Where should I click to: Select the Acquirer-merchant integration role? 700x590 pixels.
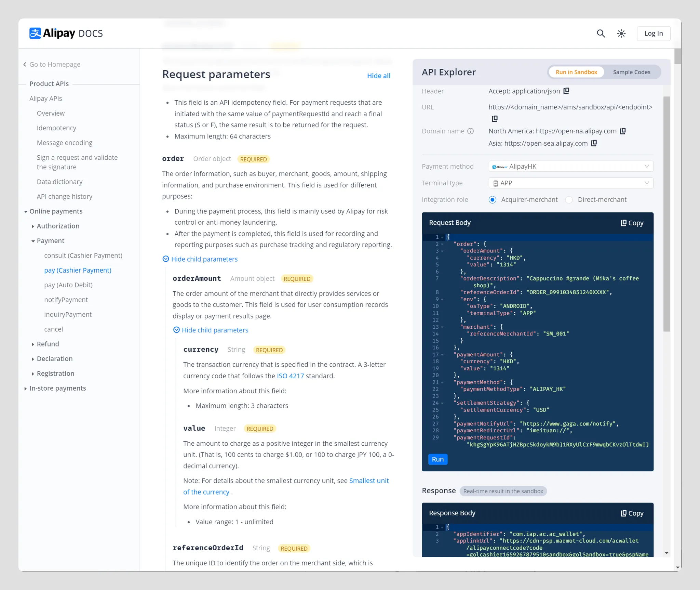click(x=492, y=199)
